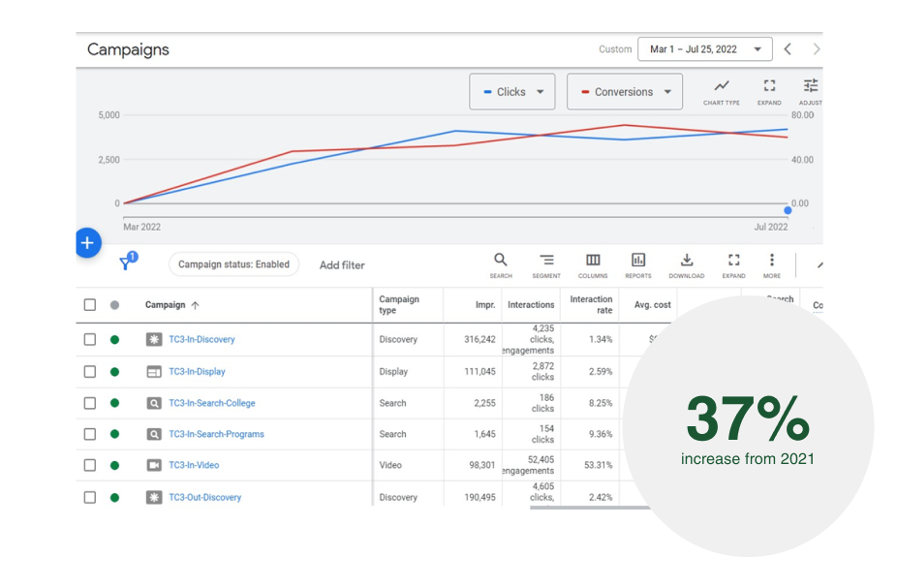This screenshot has height=588, width=897.
Task: Open the TC3-In-Discovery campaign link
Action: click(x=201, y=339)
